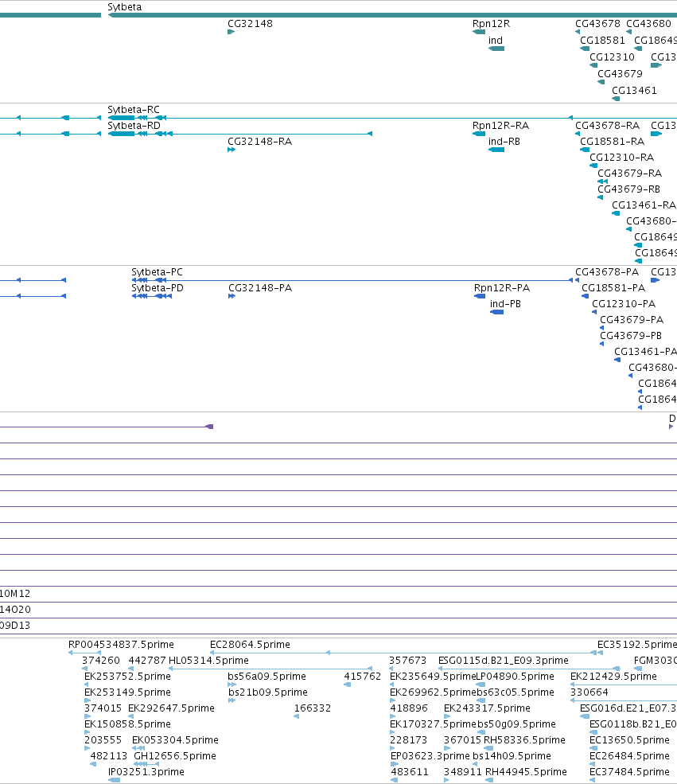Open the CG12310-PA protein label
The image size is (677, 784).
tap(624, 304)
